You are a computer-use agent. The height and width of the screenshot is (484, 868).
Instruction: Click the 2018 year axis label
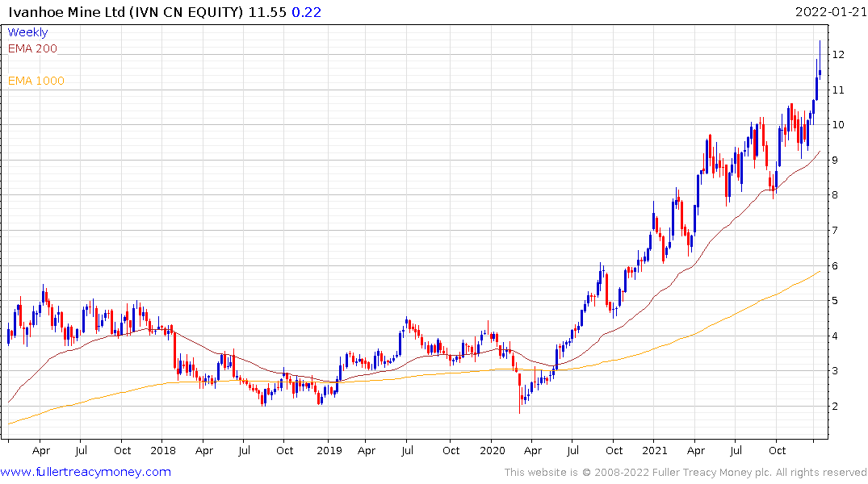pos(163,450)
